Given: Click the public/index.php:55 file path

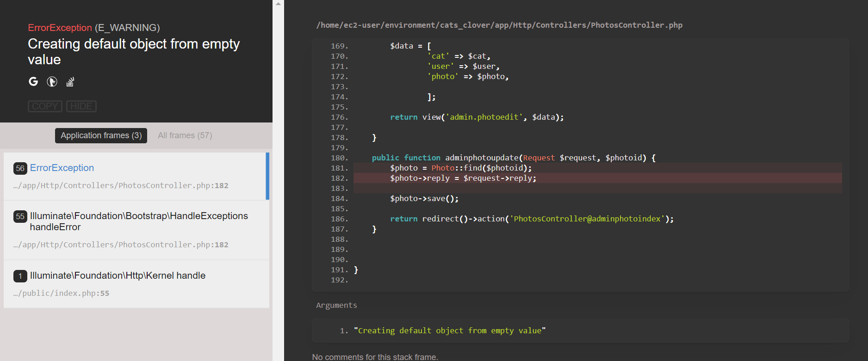Looking at the screenshot, I should pos(61,293).
